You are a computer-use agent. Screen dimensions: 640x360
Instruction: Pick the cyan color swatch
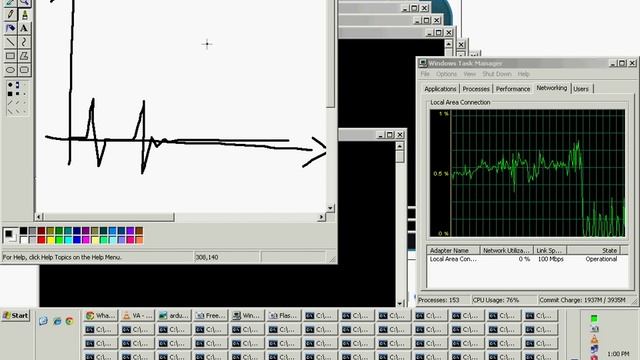tap(68, 240)
